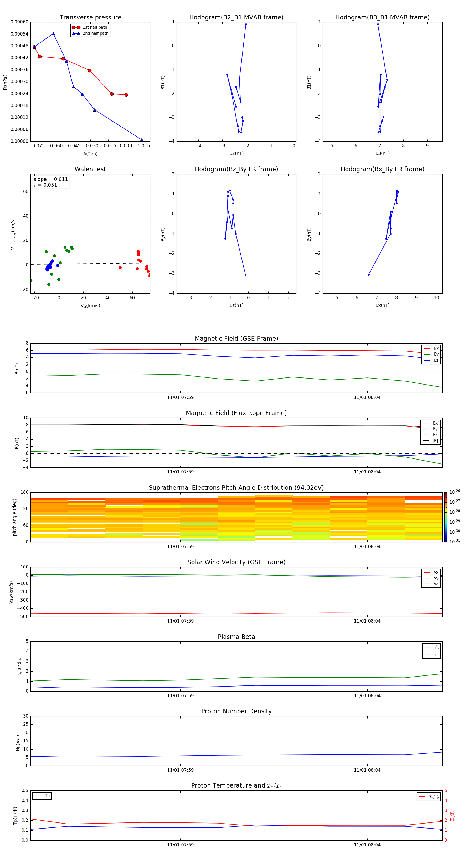Click 'Magnetic Field (GSE Frame)' title
This screenshot has width=473, height=868.
[236, 339]
